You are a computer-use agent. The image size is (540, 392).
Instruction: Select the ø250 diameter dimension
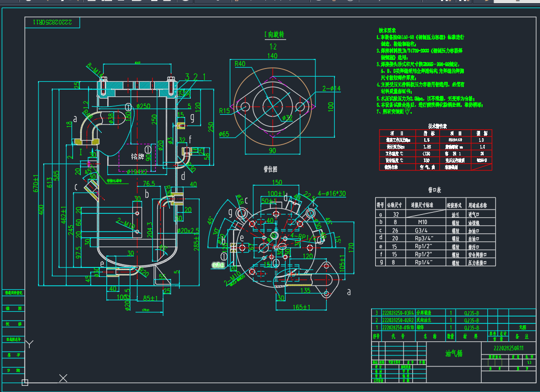tap(143, 106)
